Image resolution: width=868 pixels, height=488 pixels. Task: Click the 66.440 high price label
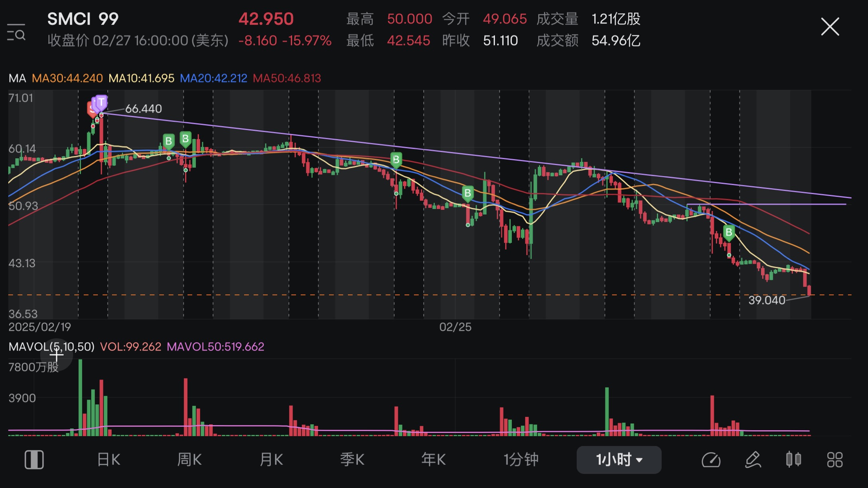[143, 109]
